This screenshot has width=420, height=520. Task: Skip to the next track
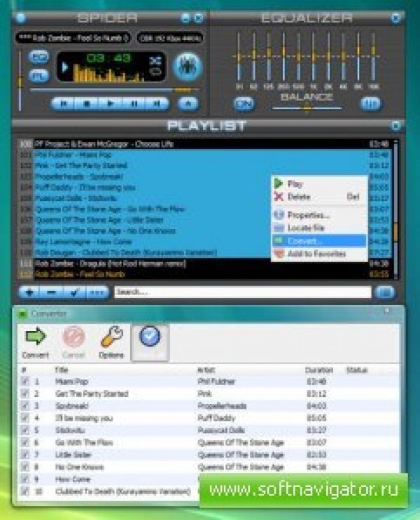pos(157,104)
